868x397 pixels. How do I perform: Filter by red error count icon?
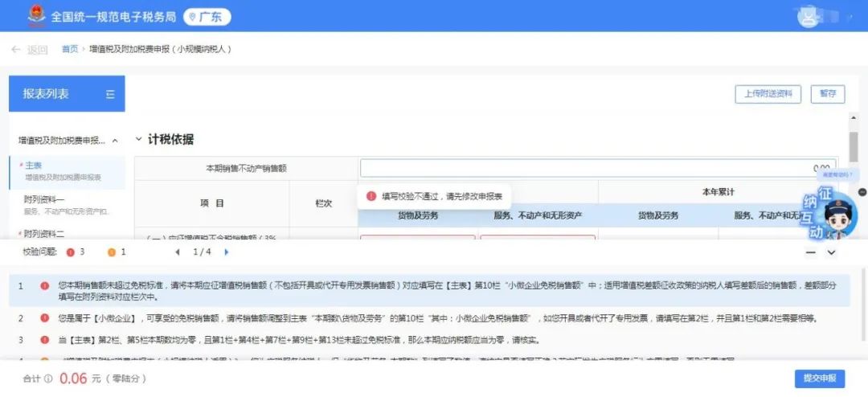[70, 252]
